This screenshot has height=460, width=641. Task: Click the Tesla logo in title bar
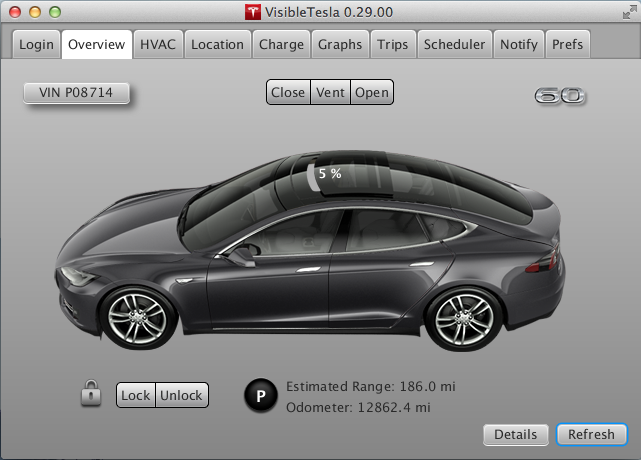click(253, 12)
